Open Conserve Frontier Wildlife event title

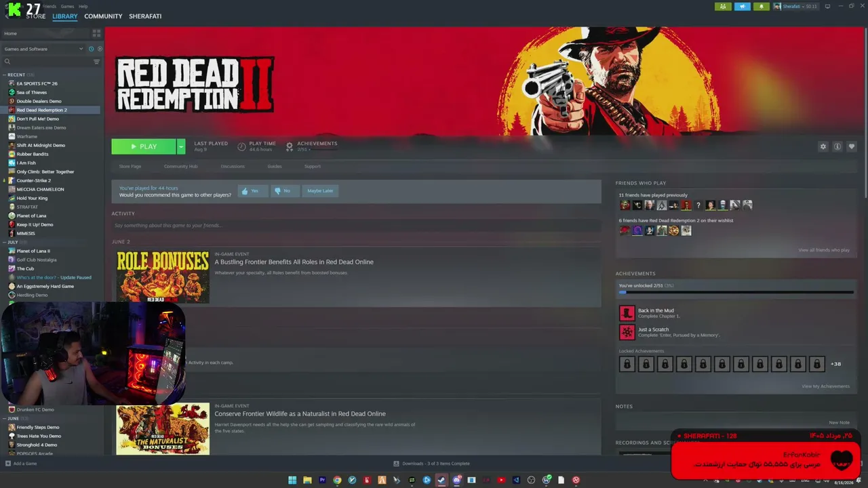pos(300,414)
